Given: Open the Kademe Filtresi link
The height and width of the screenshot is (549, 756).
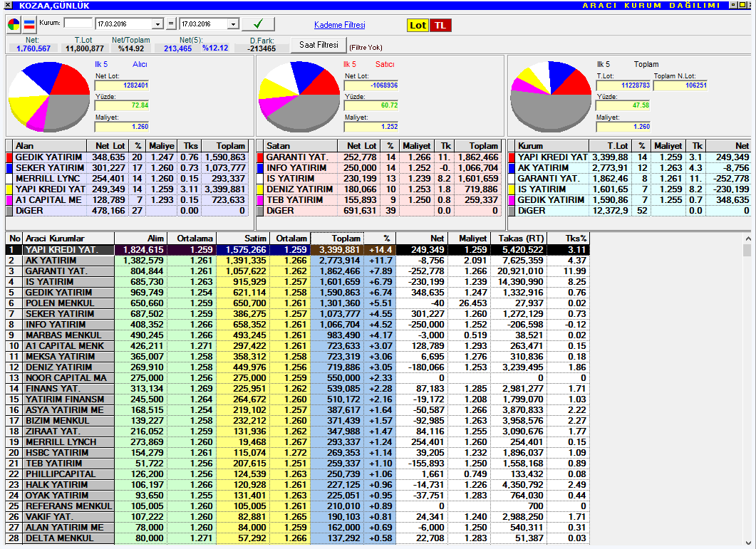Looking at the screenshot, I should coord(339,25).
